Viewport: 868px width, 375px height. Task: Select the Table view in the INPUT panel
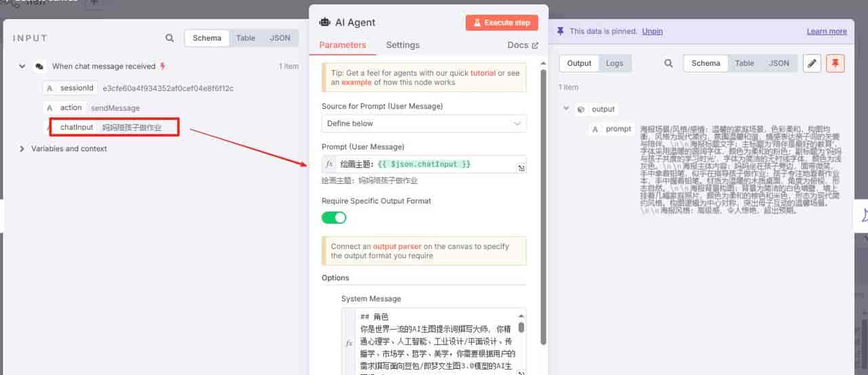(x=245, y=38)
